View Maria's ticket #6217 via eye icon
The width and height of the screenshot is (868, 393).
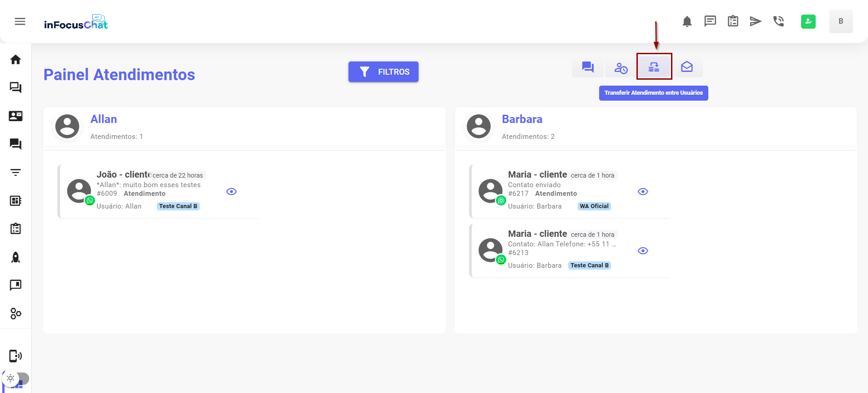click(642, 192)
